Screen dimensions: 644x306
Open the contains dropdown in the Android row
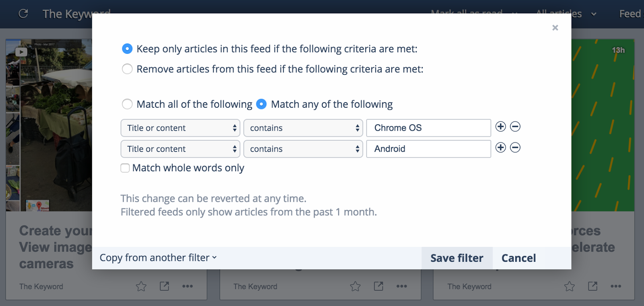point(303,149)
